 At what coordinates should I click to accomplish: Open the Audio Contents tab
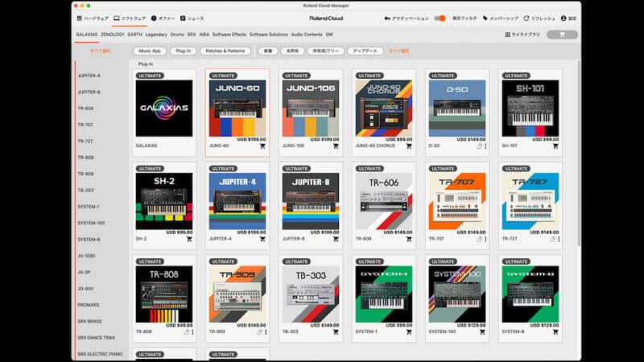pyautogui.click(x=307, y=35)
